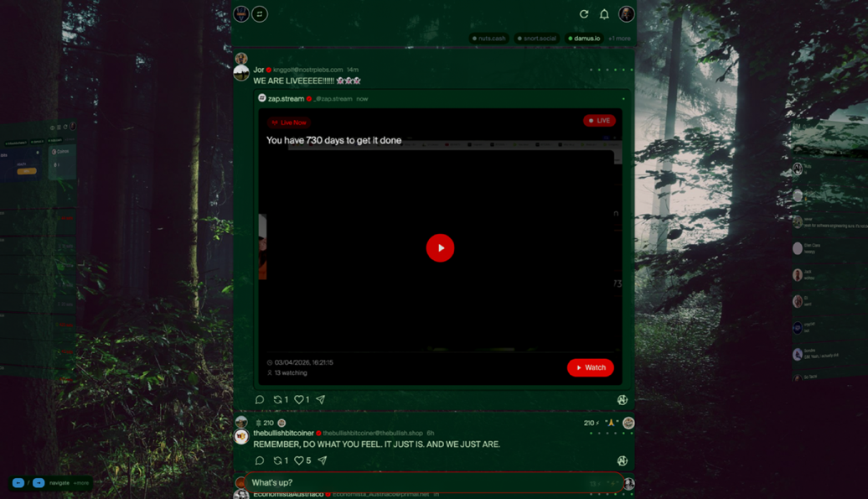Screen dimensions: 868x499
Task: Expand the '+1 more' relays list
Action: tap(619, 39)
